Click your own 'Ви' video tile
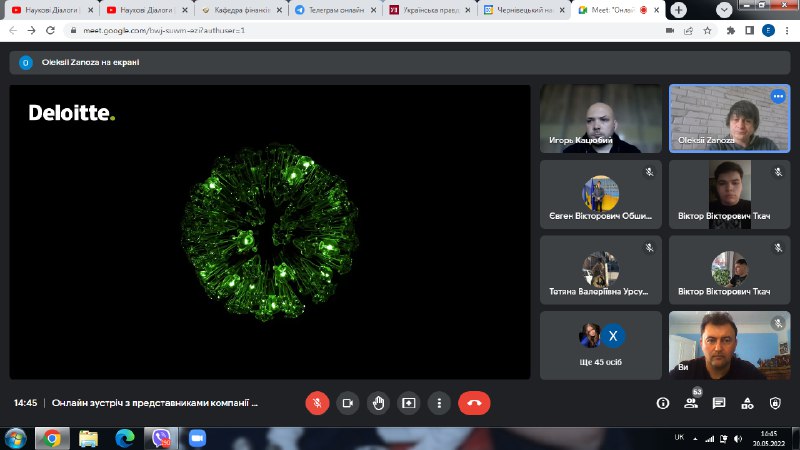This screenshot has width=800, height=450. tap(730, 345)
